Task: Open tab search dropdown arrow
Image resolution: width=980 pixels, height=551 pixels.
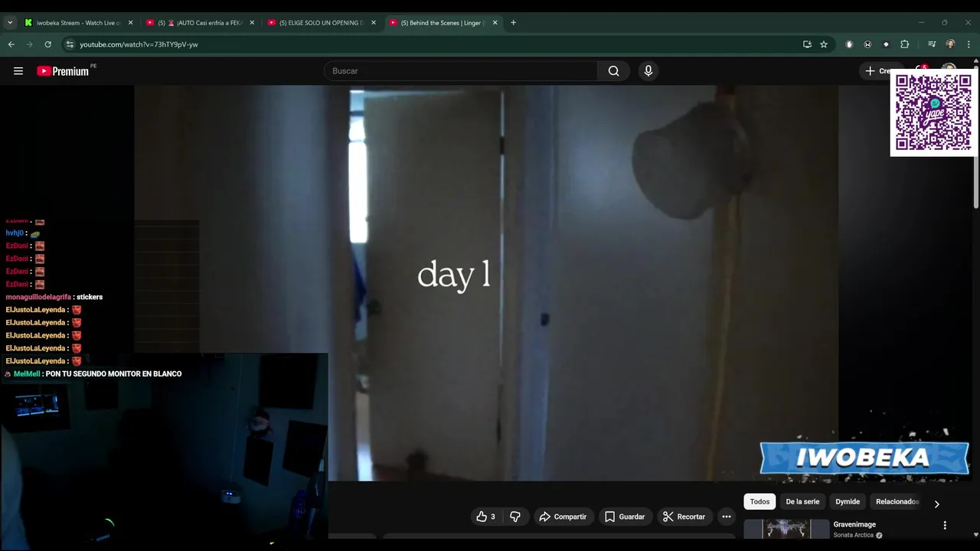Action: pos(10,23)
